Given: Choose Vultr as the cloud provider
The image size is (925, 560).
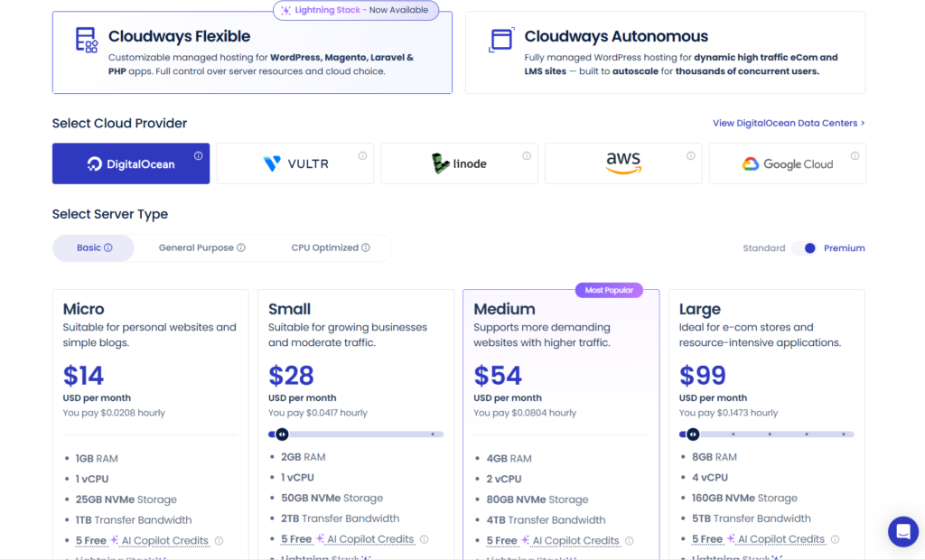Looking at the screenshot, I should pyautogui.click(x=294, y=163).
